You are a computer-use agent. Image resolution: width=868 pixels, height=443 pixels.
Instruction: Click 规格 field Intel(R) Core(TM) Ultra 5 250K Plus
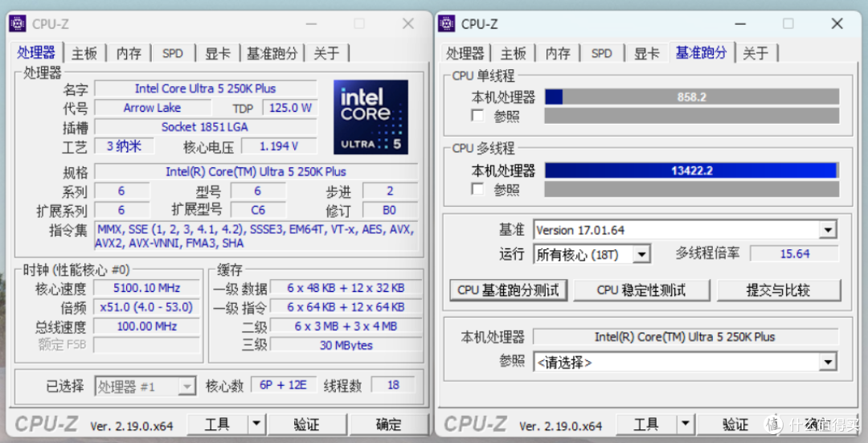(256, 172)
